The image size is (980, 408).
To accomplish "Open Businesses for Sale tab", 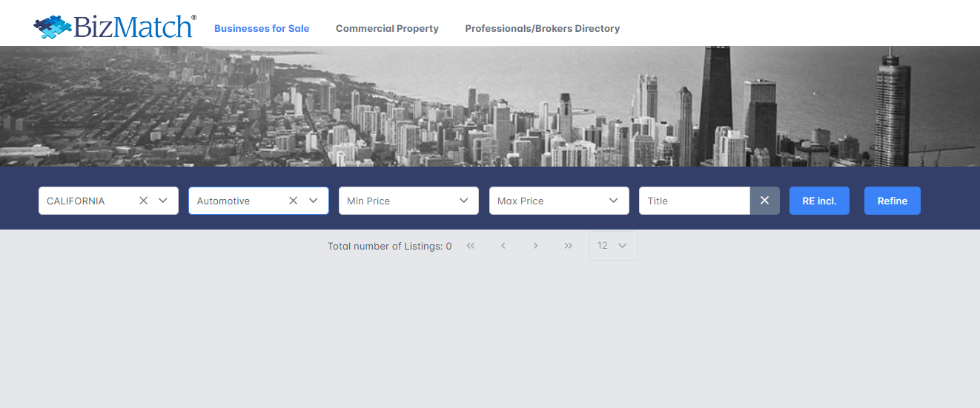I will tap(262, 29).
